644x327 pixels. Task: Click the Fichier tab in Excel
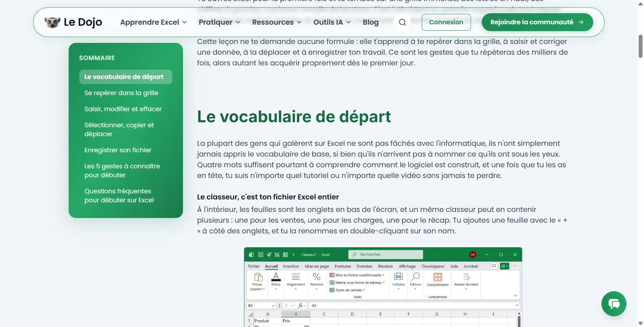[254, 266]
